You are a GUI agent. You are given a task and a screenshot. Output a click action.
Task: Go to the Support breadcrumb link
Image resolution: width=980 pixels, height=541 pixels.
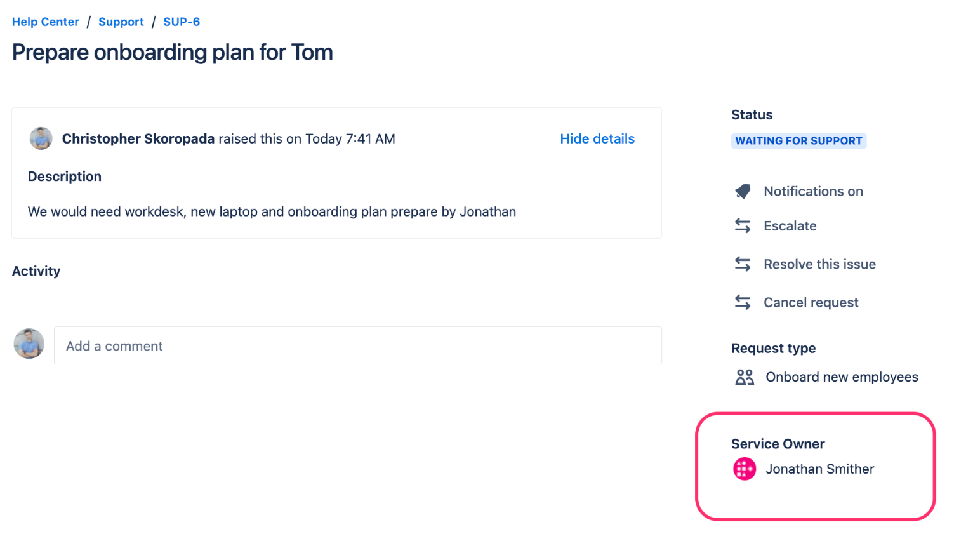click(x=121, y=22)
